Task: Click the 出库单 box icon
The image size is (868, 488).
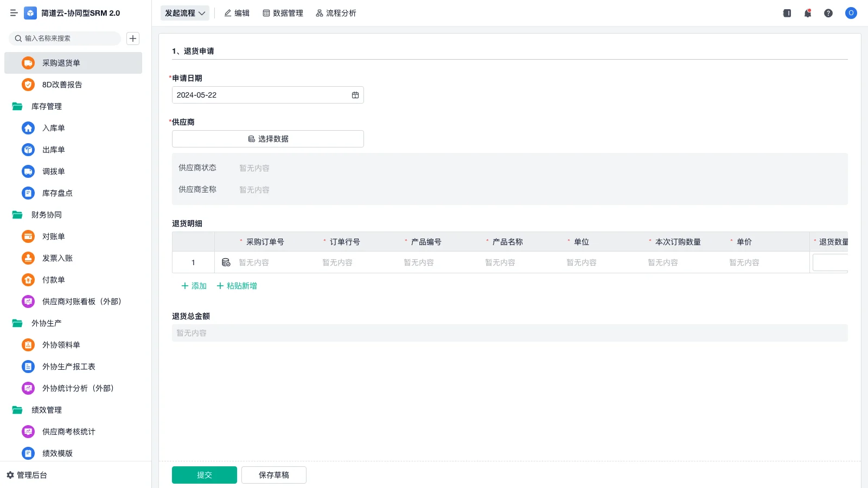Action: [x=28, y=150]
